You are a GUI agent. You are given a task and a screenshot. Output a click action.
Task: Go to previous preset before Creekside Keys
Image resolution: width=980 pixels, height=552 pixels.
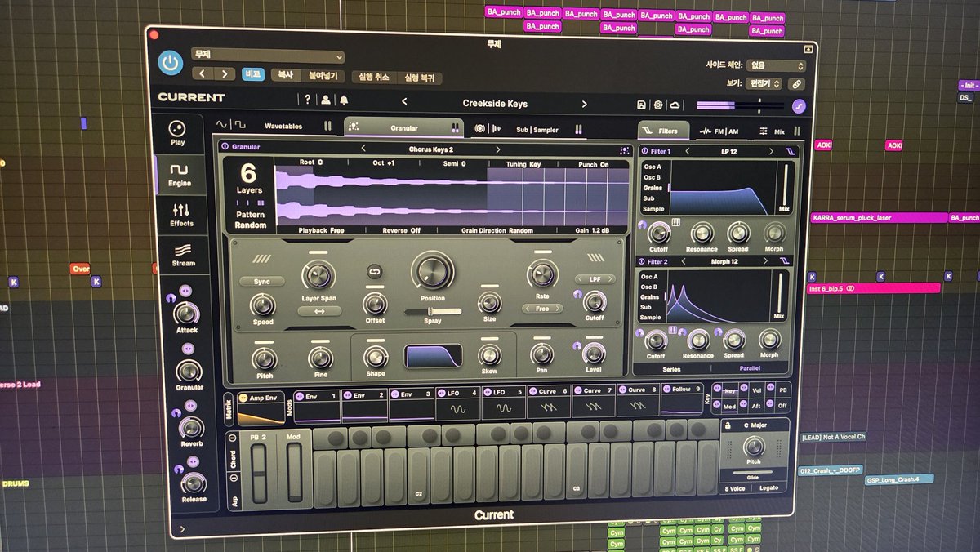[x=403, y=102]
